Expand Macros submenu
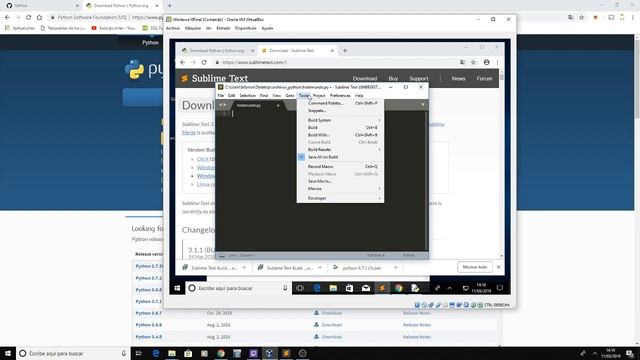The width and height of the screenshot is (640, 360). point(340,189)
